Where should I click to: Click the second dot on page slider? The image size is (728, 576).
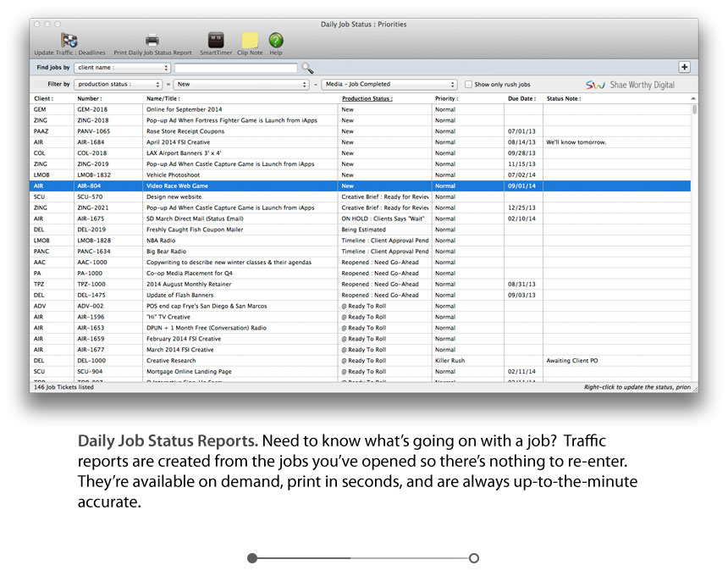point(473,558)
